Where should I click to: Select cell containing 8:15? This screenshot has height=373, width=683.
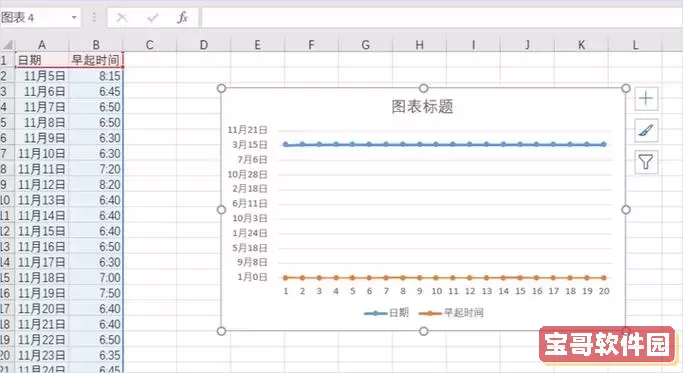96,76
